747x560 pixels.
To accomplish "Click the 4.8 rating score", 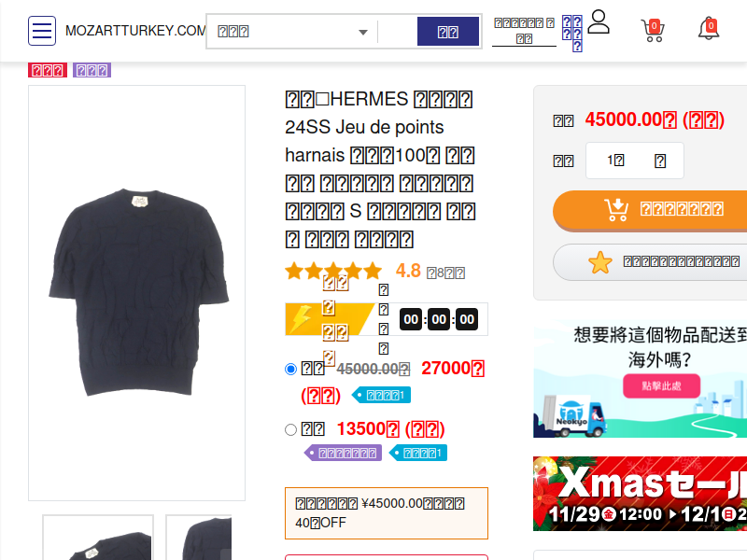I will tap(408, 271).
